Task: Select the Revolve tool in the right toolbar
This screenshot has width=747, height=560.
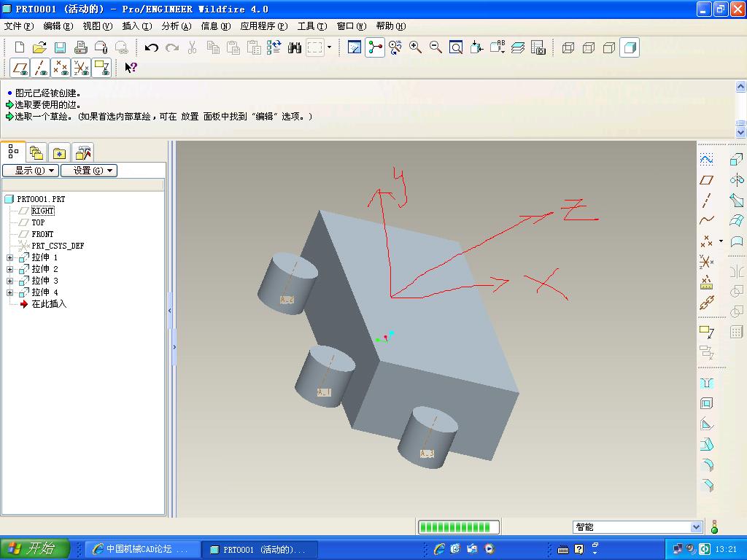Action: pos(737,180)
